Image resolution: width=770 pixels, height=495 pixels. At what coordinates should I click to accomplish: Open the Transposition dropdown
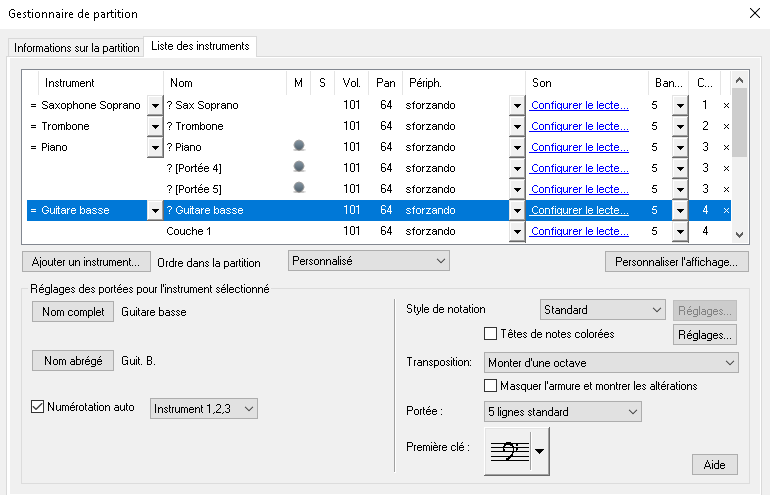[x=611, y=362]
